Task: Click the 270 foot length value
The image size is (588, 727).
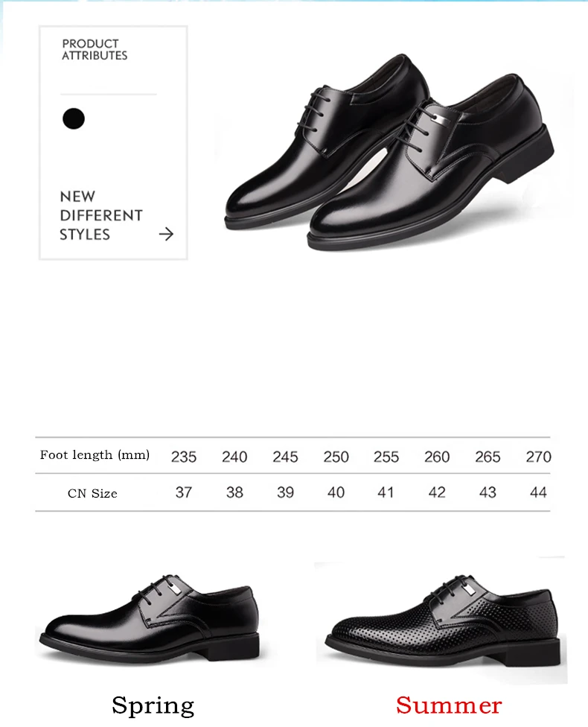Action: [538, 457]
